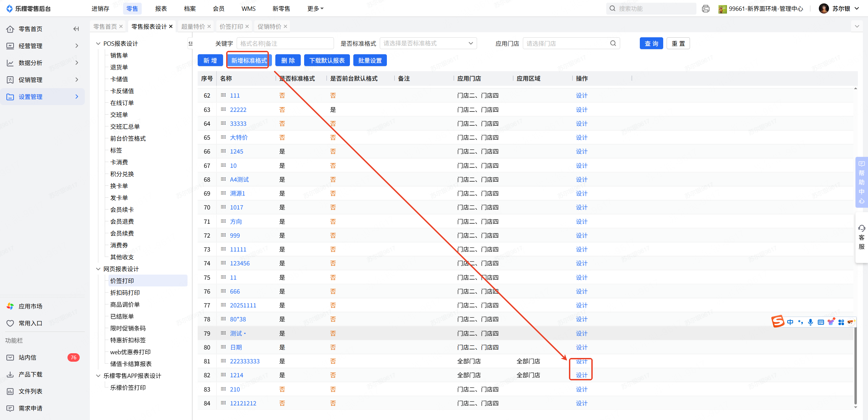The image size is (868, 420).
Task: Click the 下载默认报表 button
Action: click(327, 60)
